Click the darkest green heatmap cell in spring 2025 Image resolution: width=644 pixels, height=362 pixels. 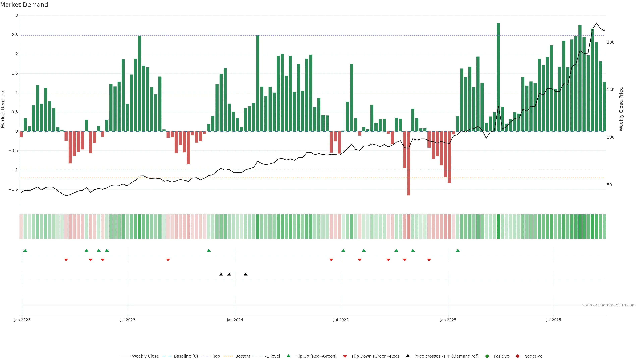click(498, 226)
